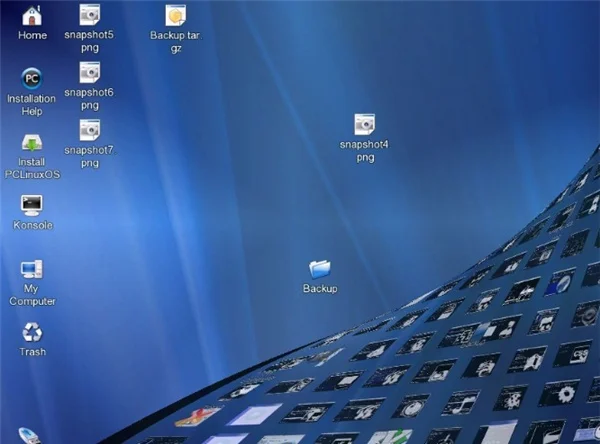
Task: Select the snapshot7.png file icon
Action: pos(90,130)
